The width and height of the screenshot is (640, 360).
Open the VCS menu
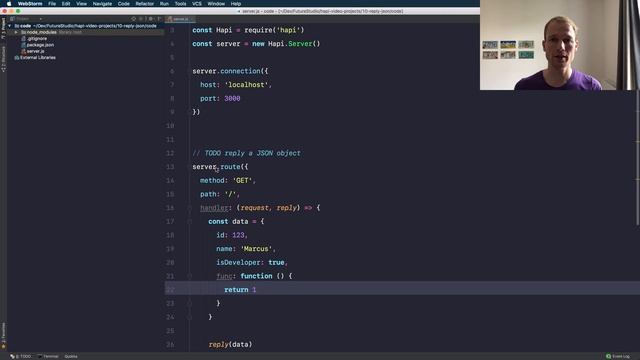point(197,4)
